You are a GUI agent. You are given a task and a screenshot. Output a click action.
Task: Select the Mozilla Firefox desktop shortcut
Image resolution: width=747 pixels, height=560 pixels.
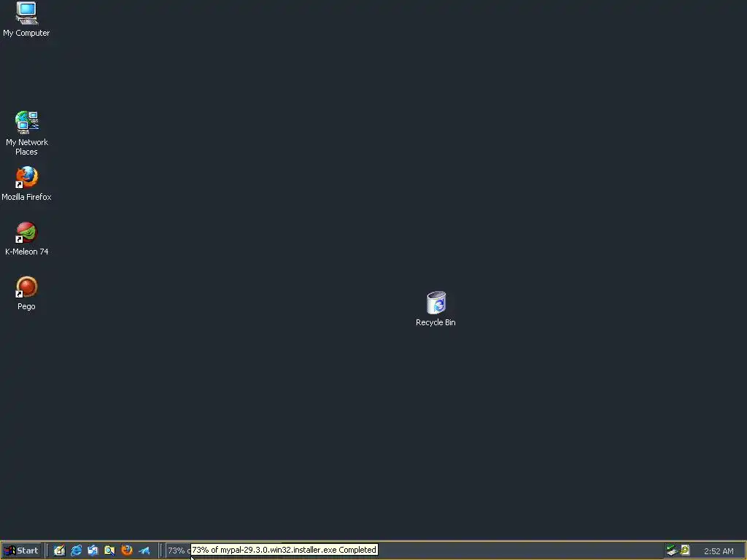tap(26, 184)
